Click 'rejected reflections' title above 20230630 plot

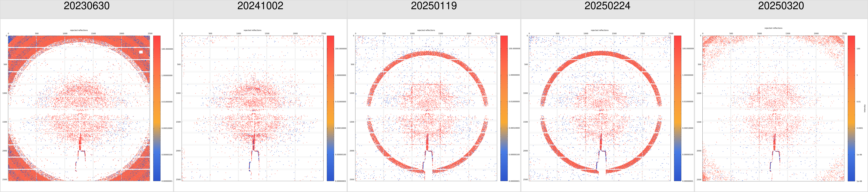point(79,30)
